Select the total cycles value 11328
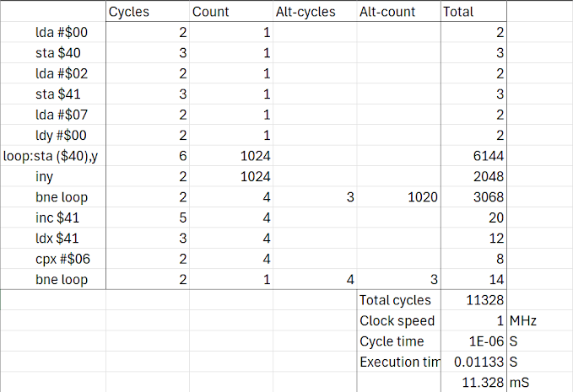Viewport: 573px width, 392px height. pos(473,300)
